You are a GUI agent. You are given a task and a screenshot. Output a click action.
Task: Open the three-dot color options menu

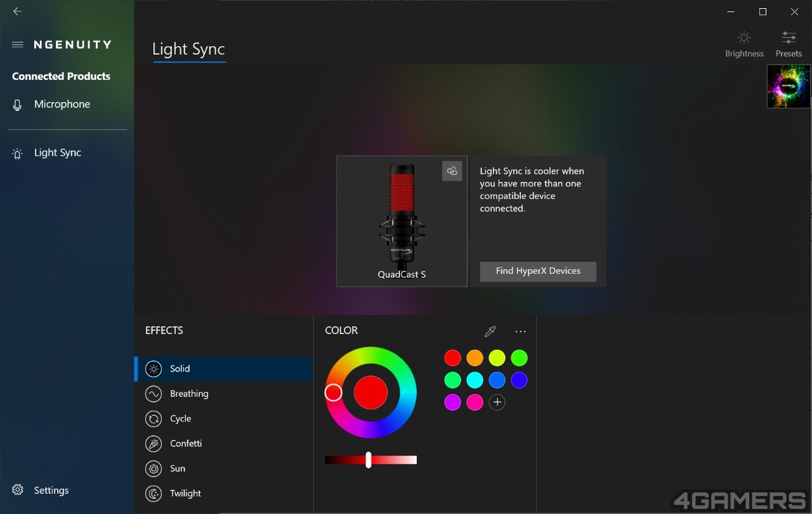(x=521, y=331)
